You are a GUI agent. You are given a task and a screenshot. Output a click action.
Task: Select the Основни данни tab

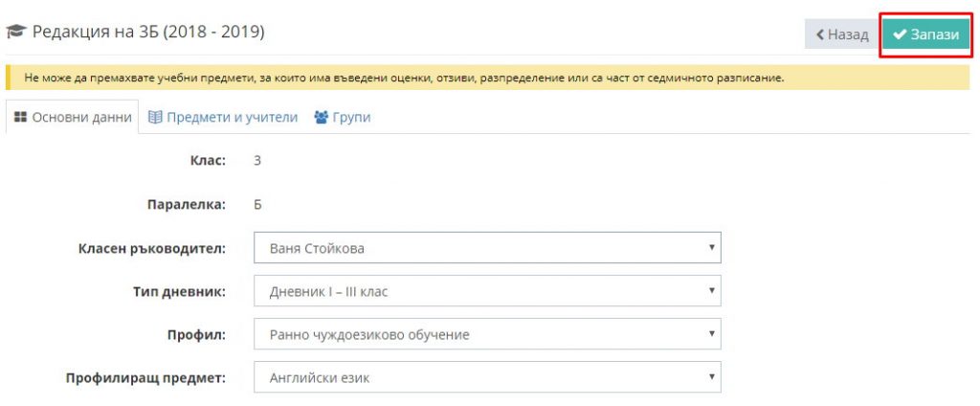coord(73,117)
